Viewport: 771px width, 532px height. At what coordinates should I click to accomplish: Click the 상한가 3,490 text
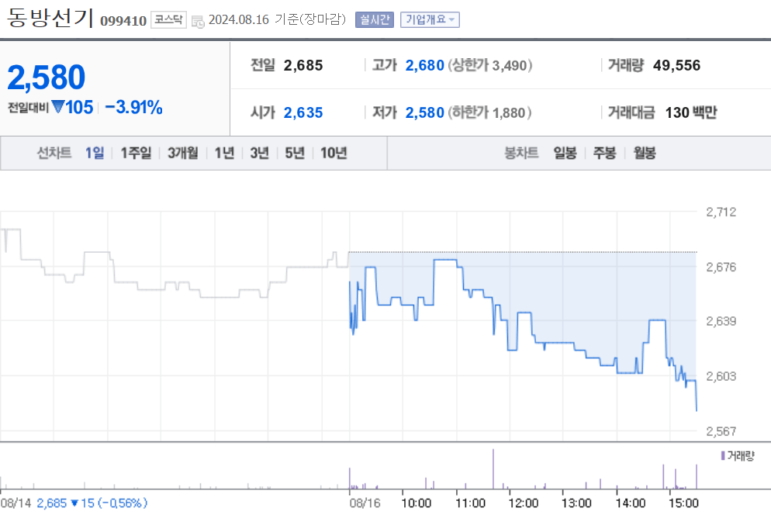(x=490, y=65)
